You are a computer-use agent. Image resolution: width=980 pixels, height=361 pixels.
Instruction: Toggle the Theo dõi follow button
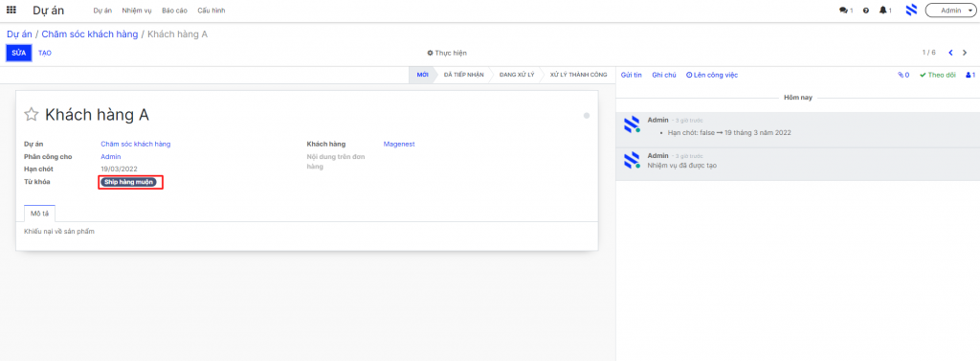[x=938, y=75]
